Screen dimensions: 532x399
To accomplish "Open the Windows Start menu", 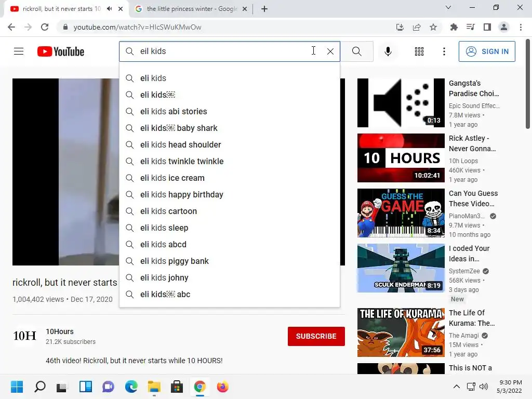I will click(17, 387).
